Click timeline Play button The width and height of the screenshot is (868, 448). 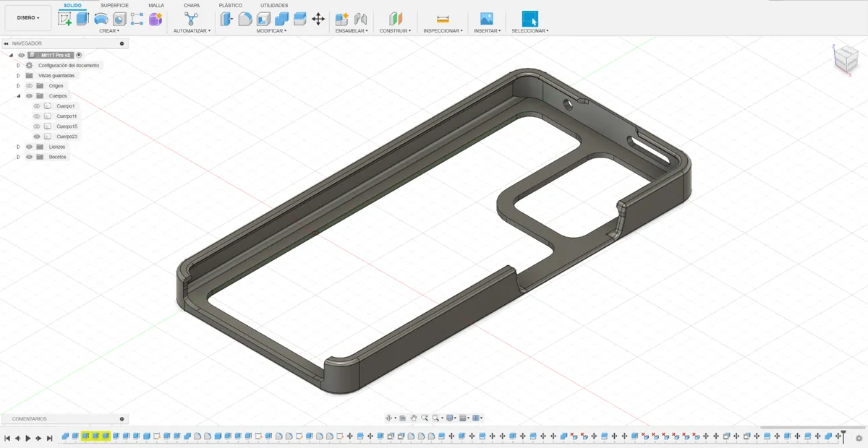click(x=28, y=437)
